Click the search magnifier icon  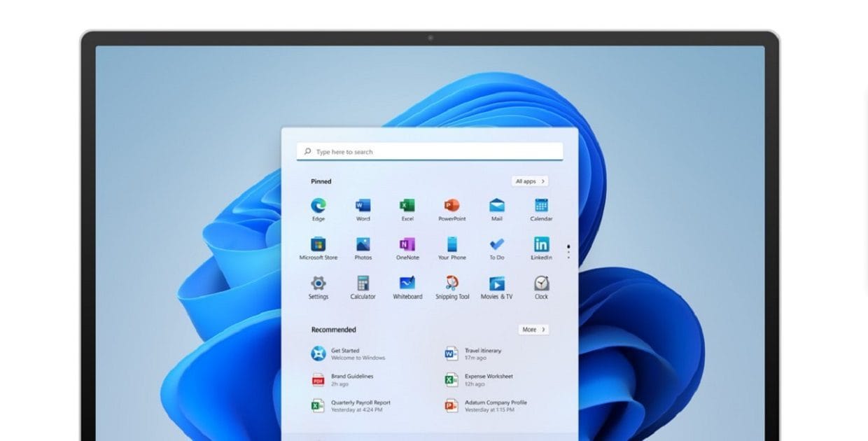coord(307,151)
